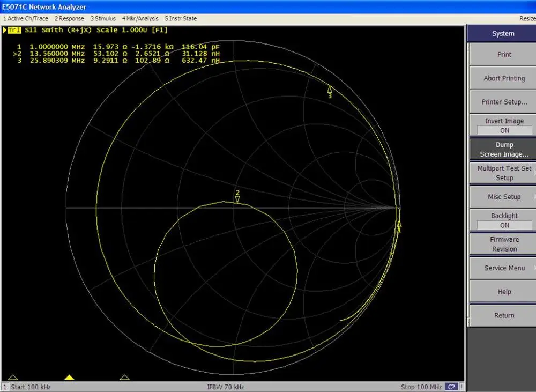
Task: Toggle the Backlight ON setting
Action: pyautogui.click(x=504, y=220)
